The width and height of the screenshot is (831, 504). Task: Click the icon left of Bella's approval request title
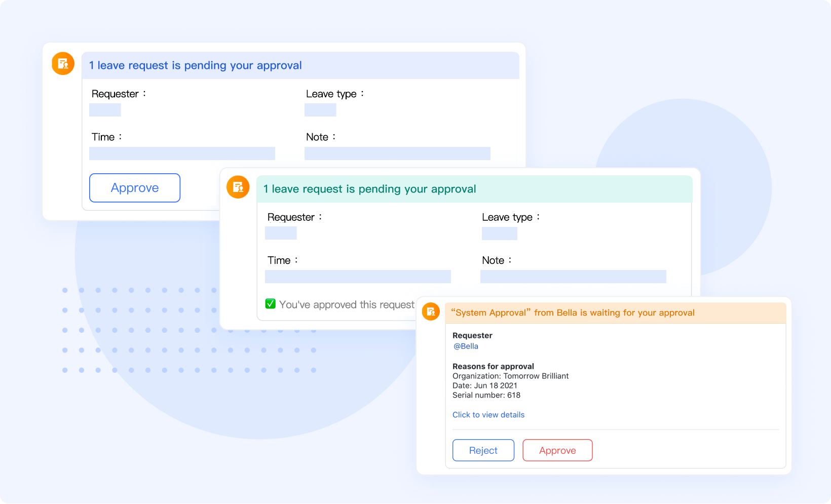(x=431, y=312)
